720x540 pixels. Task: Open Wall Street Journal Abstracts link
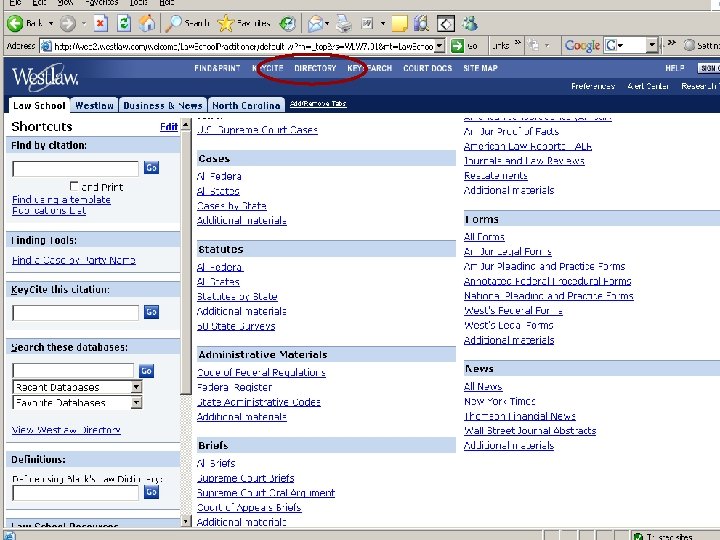(x=530, y=431)
